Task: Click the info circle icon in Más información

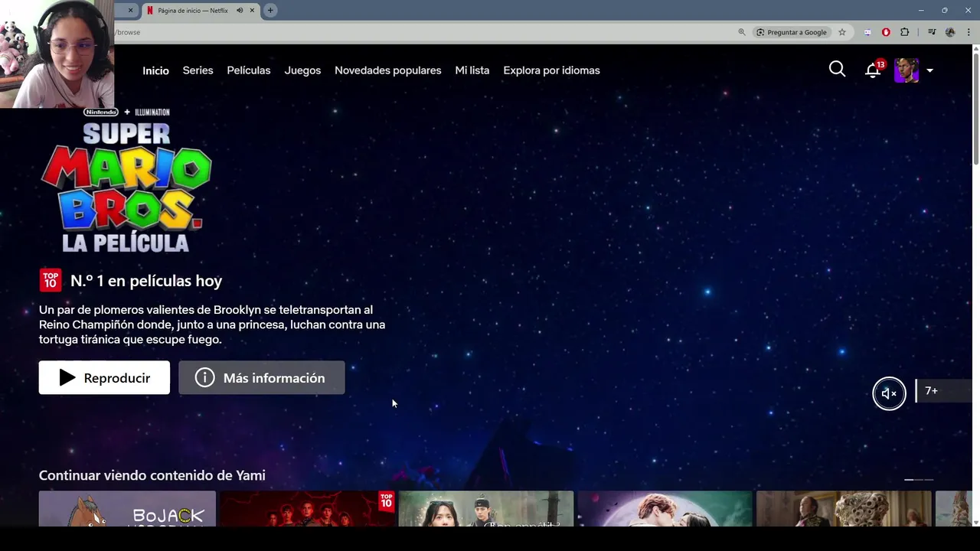Action: pos(204,378)
